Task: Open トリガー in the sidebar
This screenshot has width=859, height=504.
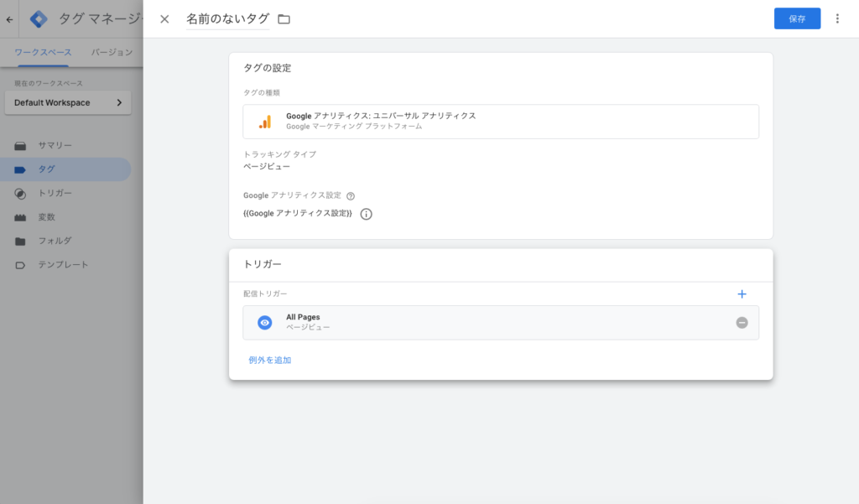Action: click(55, 193)
